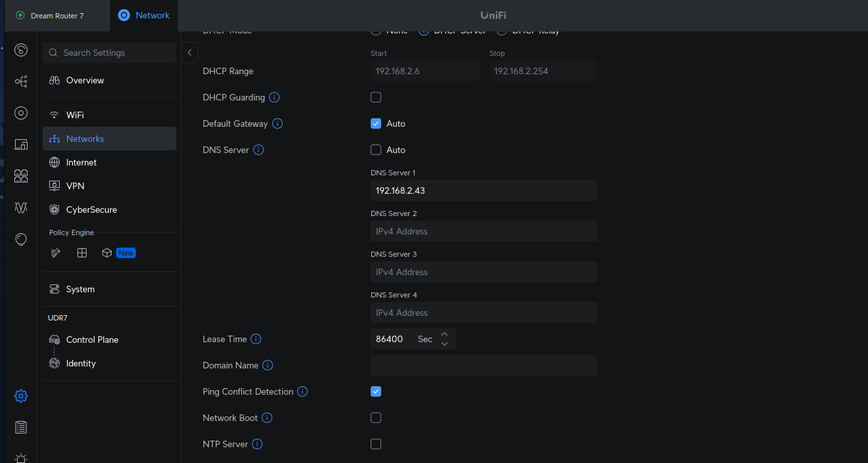This screenshot has width=868, height=463.
Task: Enable the NTP Server checkbox
Action: tap(376, 444)
